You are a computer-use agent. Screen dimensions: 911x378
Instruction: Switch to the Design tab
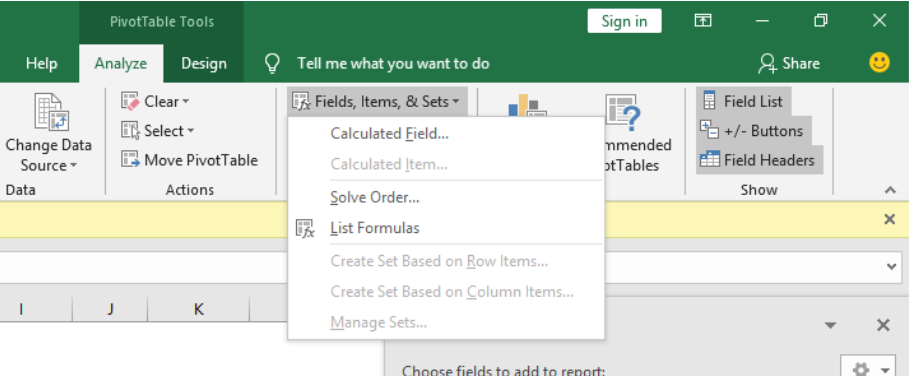click(204, 63)
